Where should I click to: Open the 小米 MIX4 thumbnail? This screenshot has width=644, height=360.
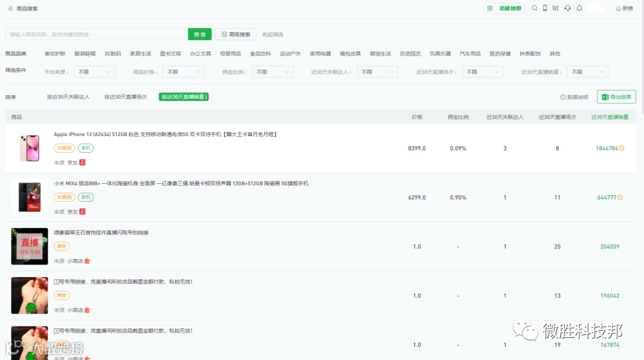coord(30,198)
